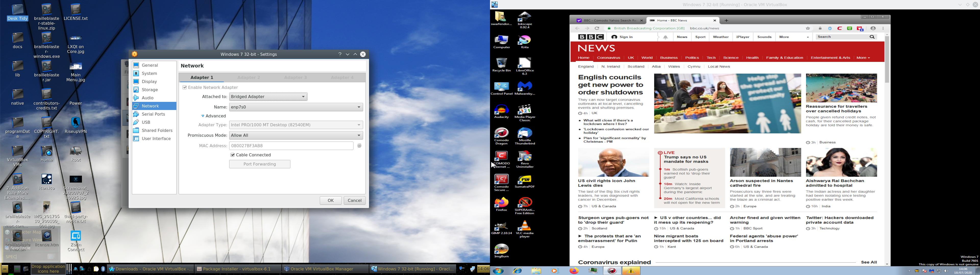Toggle the Enable Network Adapter checkbox
Viewport: 980px width, 275px height.
[185, 87]
